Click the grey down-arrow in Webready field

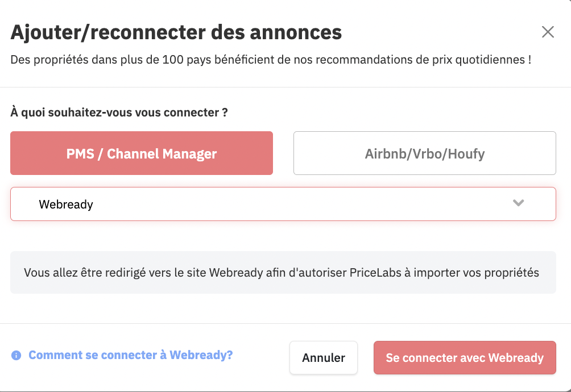[518, 203]
